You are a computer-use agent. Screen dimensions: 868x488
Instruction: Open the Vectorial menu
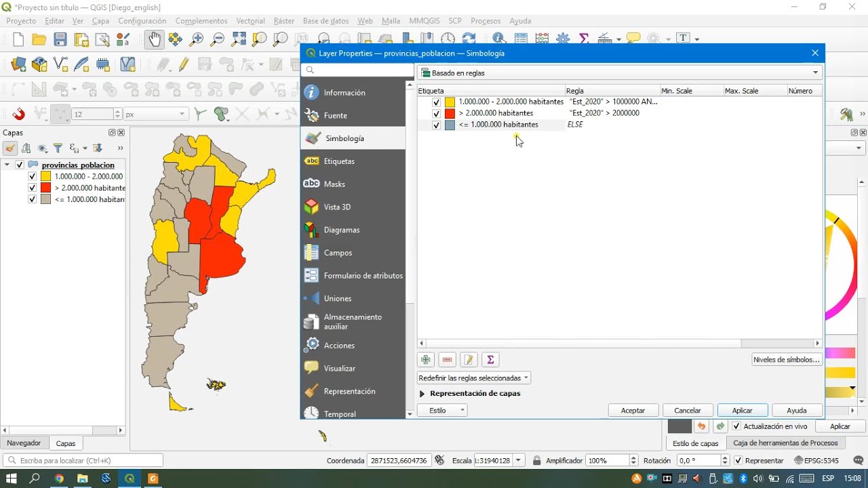(x=250, y=21)
